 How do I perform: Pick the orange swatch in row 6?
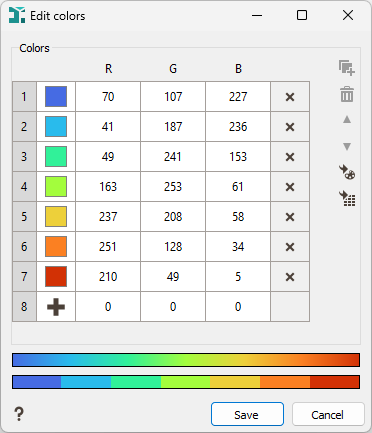point(56,247)
